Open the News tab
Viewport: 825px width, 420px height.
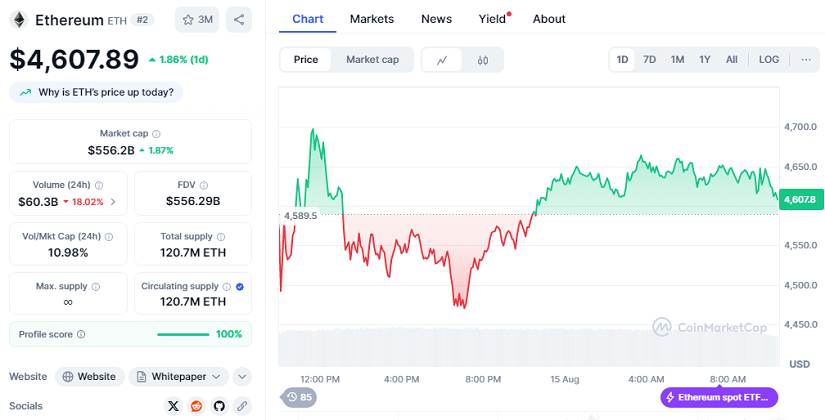436,19
